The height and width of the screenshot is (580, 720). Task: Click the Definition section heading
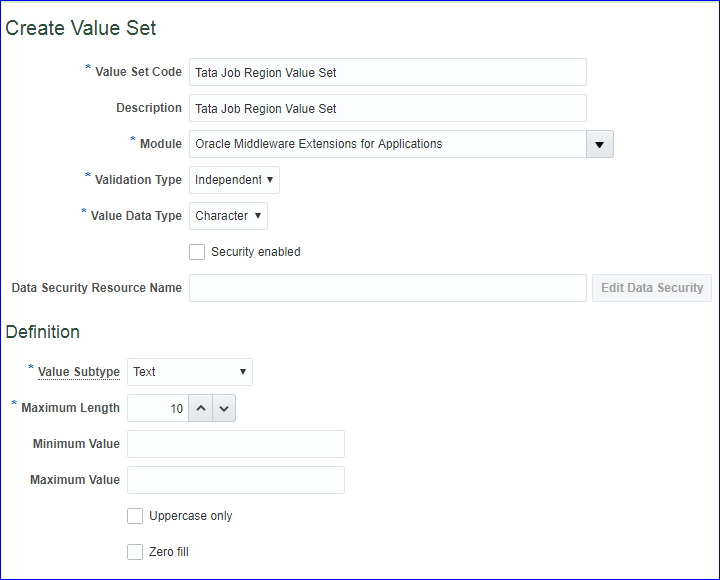pos(43,332)
